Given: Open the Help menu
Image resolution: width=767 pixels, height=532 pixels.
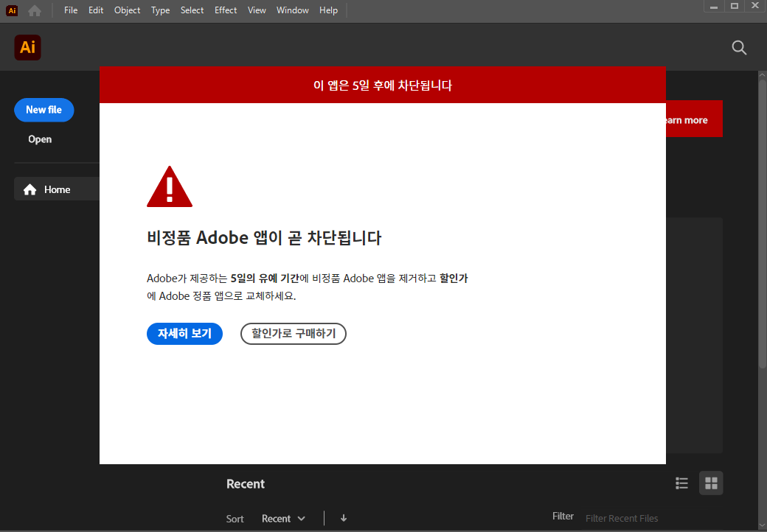Looking at the screenshot, I should [329, 10].
